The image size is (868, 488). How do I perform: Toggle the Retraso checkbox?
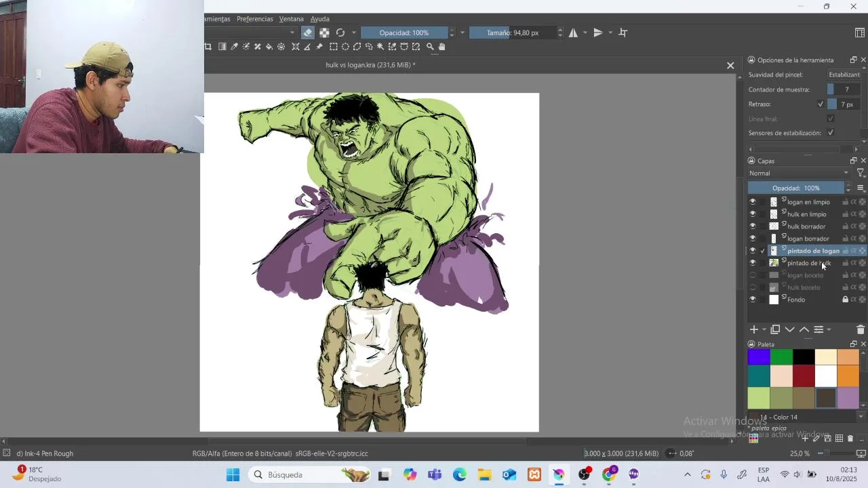coord(821,104)
